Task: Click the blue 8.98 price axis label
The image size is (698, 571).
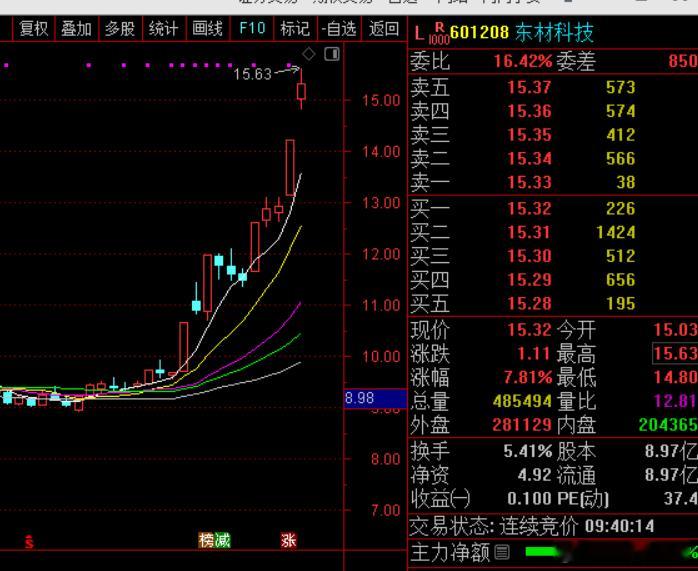Action: 376,398
